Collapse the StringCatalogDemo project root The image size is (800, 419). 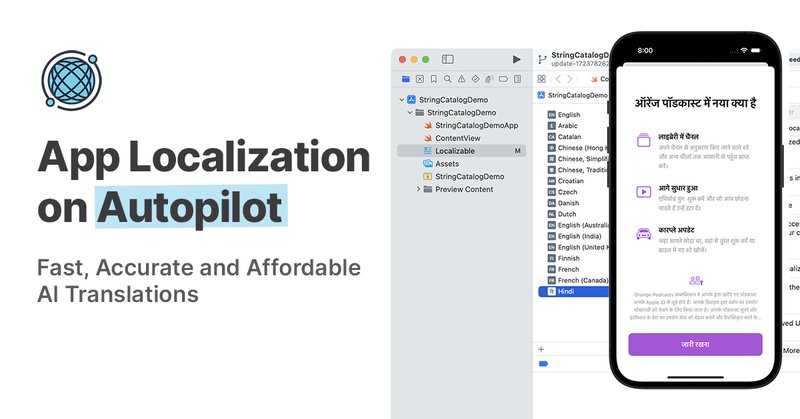pyautogui.click(x=402, y=100)
